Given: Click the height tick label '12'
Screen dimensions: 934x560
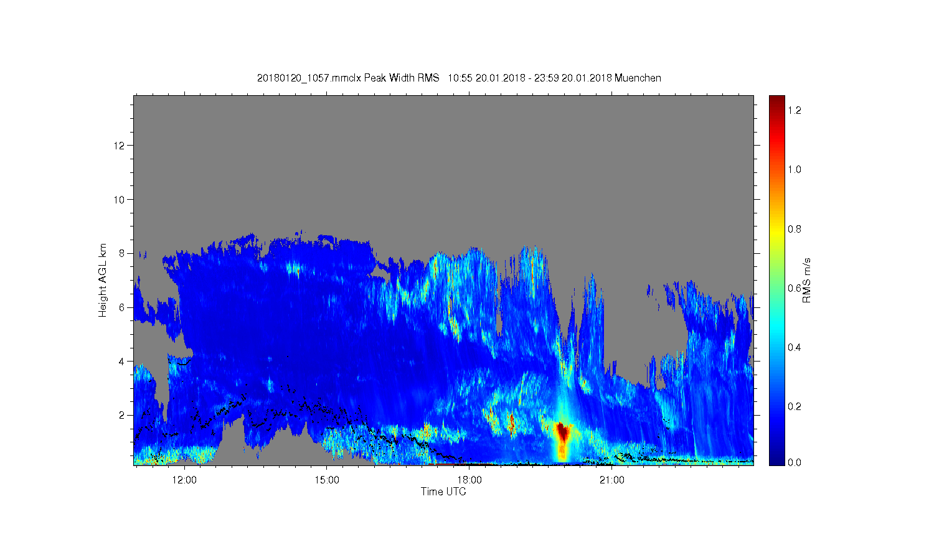Looking at the screenshot, I should (120, 146).
